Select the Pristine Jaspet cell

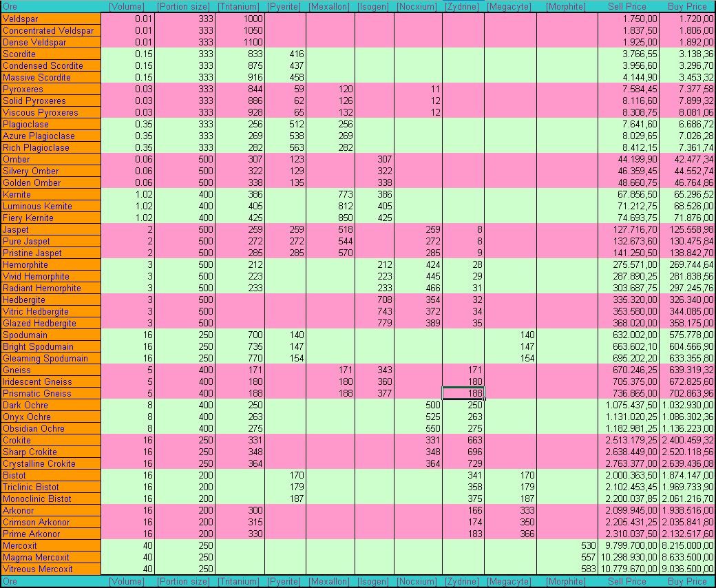coord(50,253)
